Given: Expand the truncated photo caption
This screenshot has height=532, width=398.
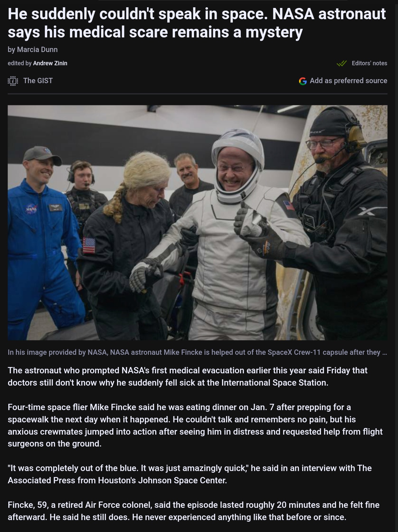Looking at the screenshot, I should 197,352.
